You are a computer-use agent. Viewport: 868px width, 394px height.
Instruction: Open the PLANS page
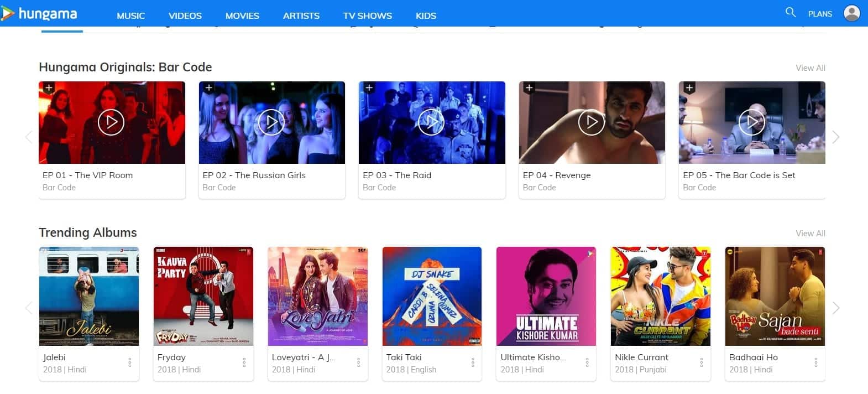pos(820,14)
